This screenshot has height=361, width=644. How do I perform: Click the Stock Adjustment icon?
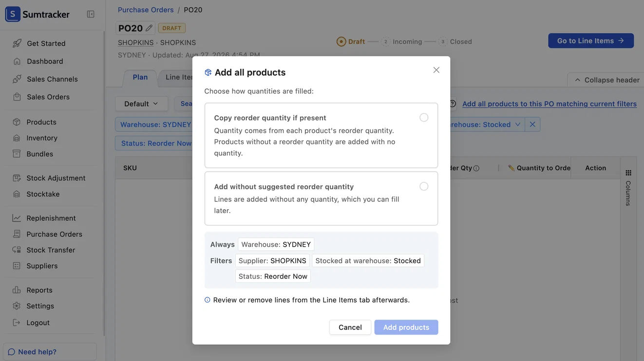coord(17,178)
